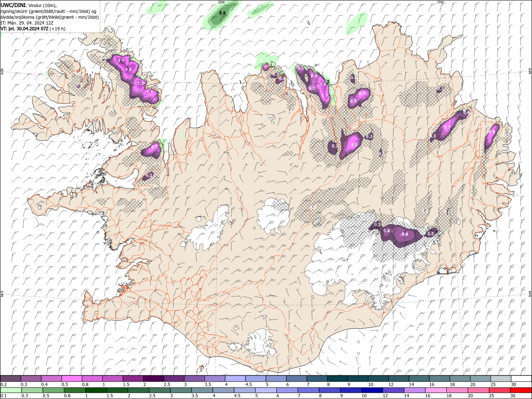The width and height of the screenshot is (532, 399).
Task: Click the '30' label in upper legend row
Action: pos(514,384)
